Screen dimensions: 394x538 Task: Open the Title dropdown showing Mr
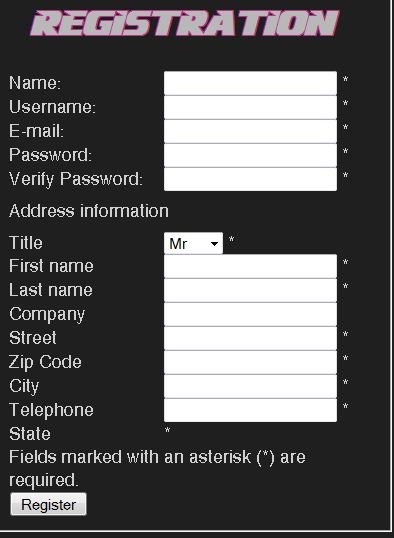coord(194,244)
